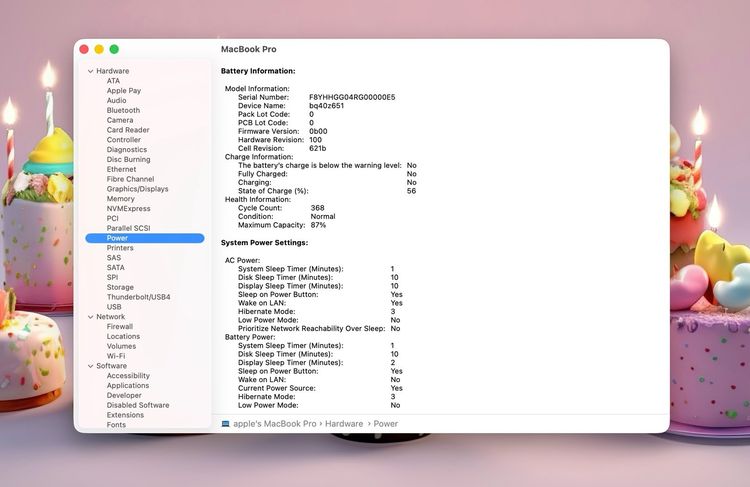This screenshot has width=750, height=487.
Task: Select ATA in the sidebar
Action: click(x=113, y=81)
